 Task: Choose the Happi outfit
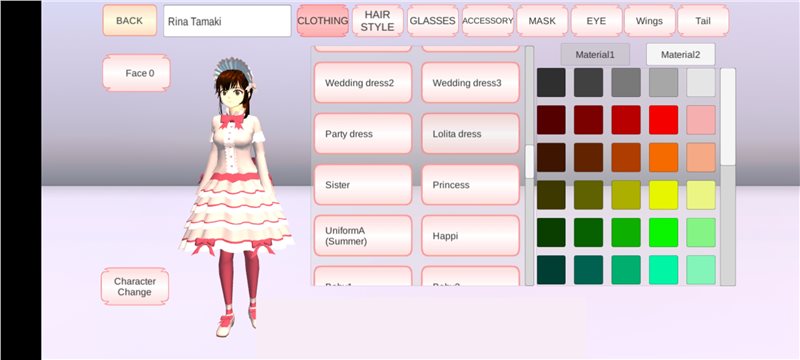[470, 236]
